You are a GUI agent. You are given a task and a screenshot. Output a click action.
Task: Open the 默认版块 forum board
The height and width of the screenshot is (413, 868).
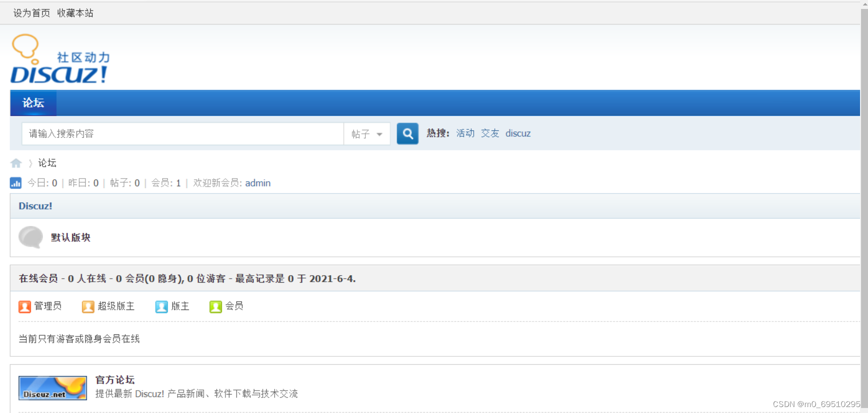click(71, 237)
